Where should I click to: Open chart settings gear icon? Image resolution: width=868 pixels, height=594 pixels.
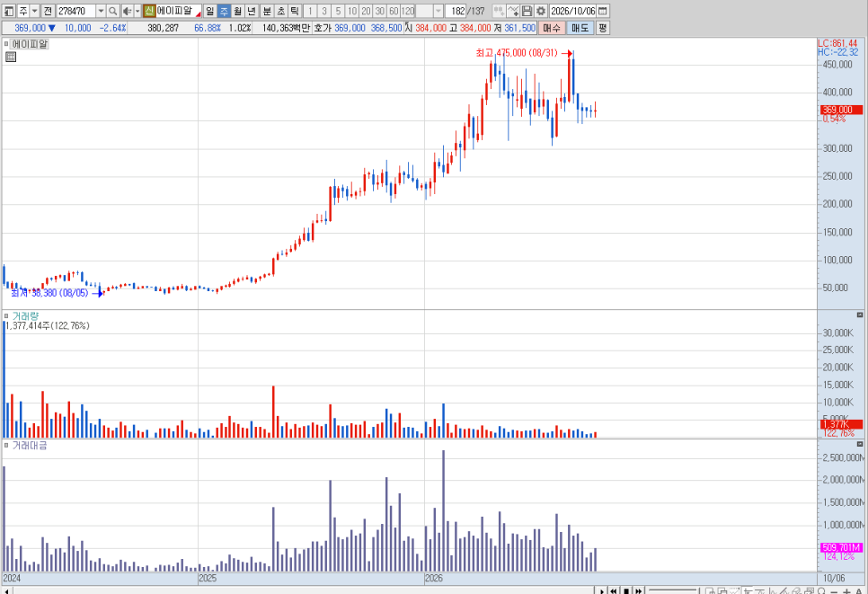pos(541,11)
